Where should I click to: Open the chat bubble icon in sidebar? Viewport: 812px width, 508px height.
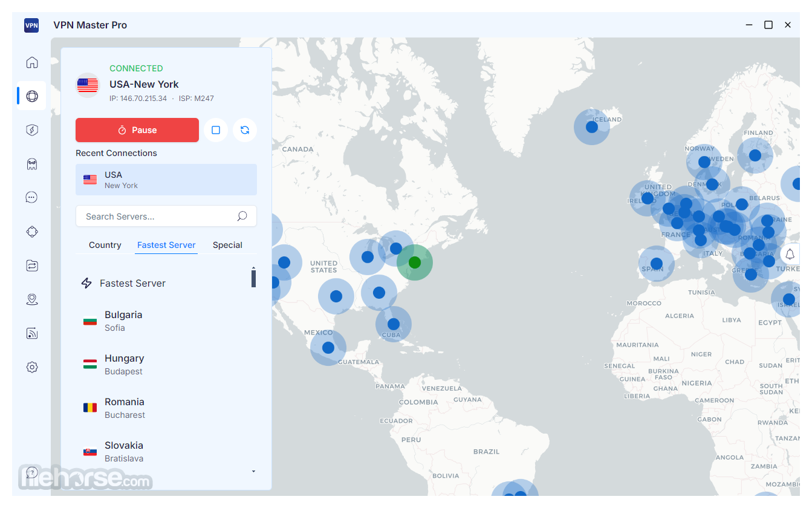point(32,197)
